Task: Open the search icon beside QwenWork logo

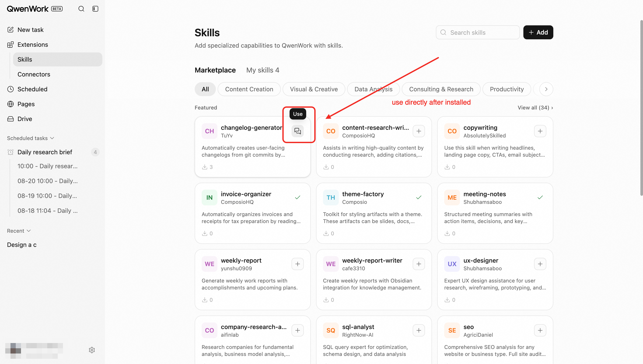Action: tap(81, 9)
